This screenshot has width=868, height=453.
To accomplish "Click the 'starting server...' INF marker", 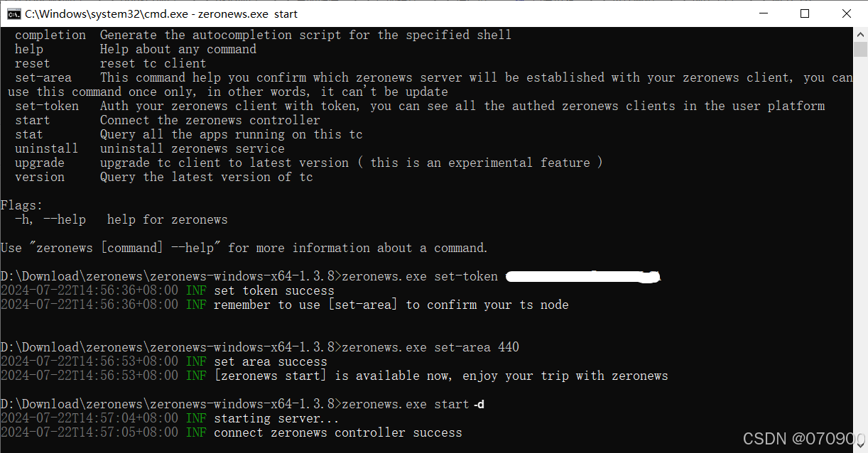I will 195,418.
